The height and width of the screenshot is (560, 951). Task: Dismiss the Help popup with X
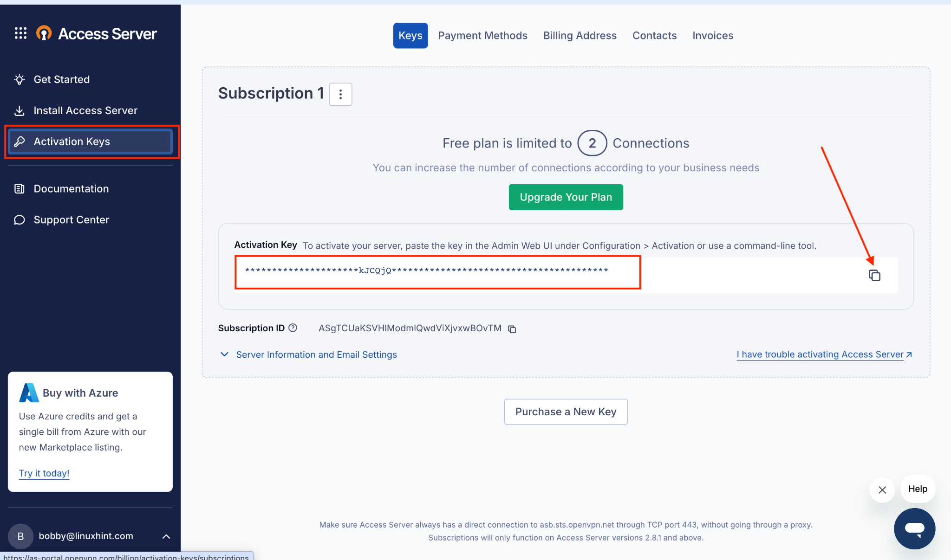point(882,489)
